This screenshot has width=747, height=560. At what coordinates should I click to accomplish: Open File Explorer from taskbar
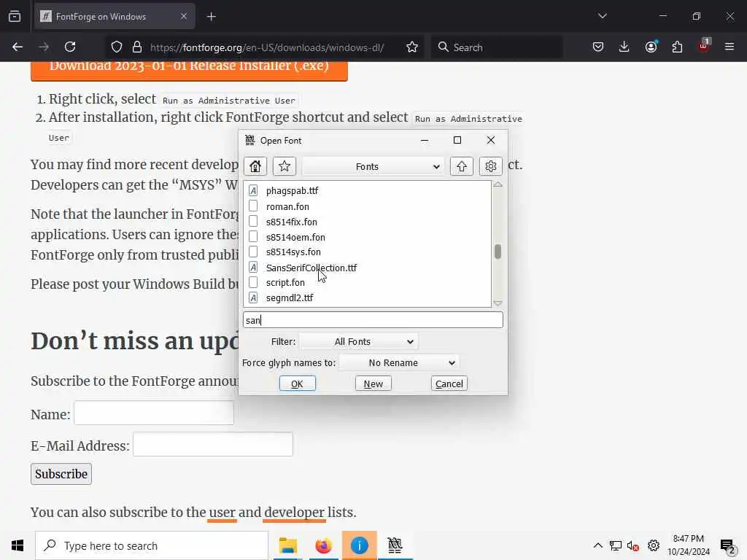[287, 545]
